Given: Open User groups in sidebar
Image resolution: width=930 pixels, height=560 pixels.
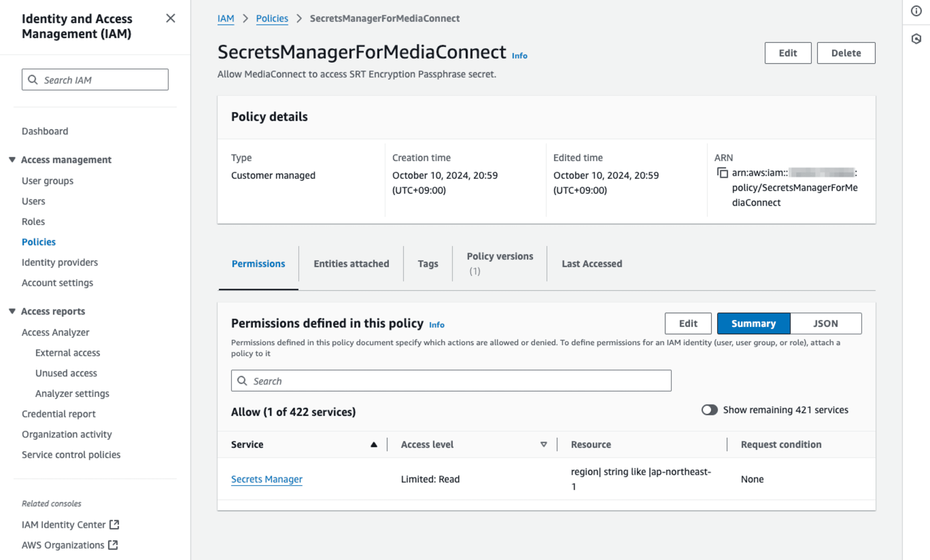Looking at the screenshot, I should coord(47,180).
